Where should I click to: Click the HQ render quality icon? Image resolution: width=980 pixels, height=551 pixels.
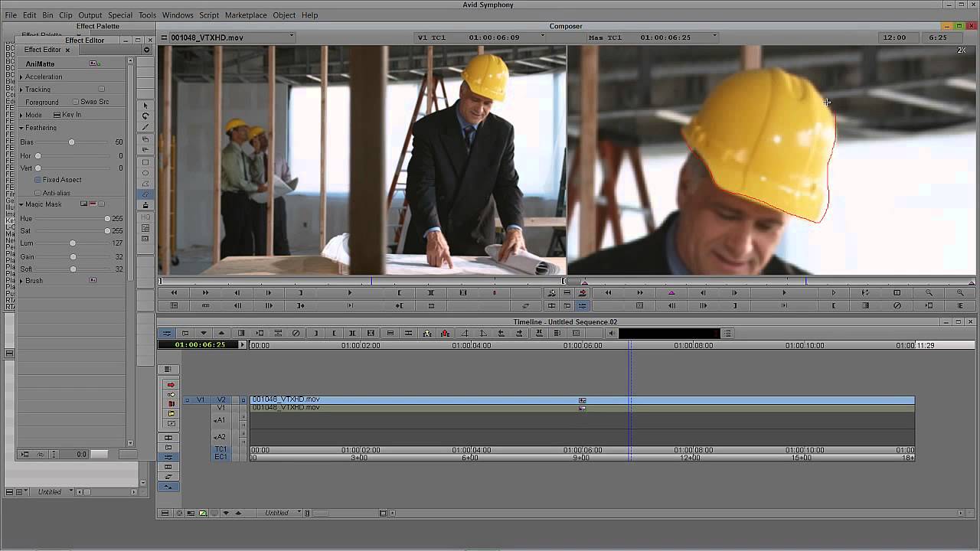tap(145, 217)
